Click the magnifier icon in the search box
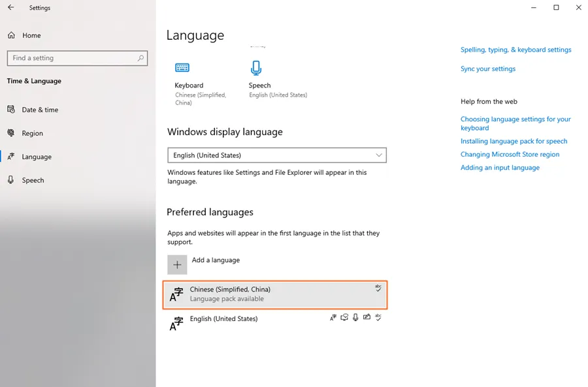Screen dimensions: 588x387 tap(140, 58)
